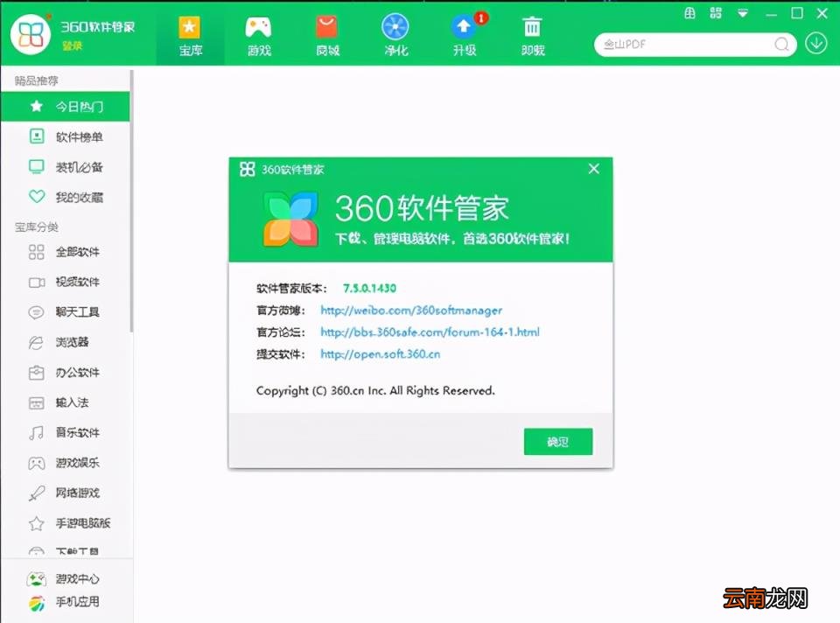The width and height of the screenshot is (840, 623).
Task: Select 我的收藏 in sidebar
Action: [x=65, y=197]
